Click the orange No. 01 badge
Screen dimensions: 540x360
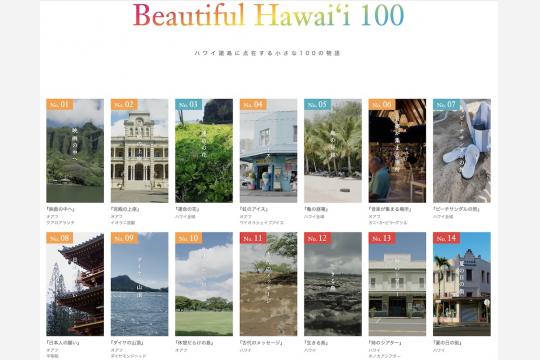[x=60, y=104]
